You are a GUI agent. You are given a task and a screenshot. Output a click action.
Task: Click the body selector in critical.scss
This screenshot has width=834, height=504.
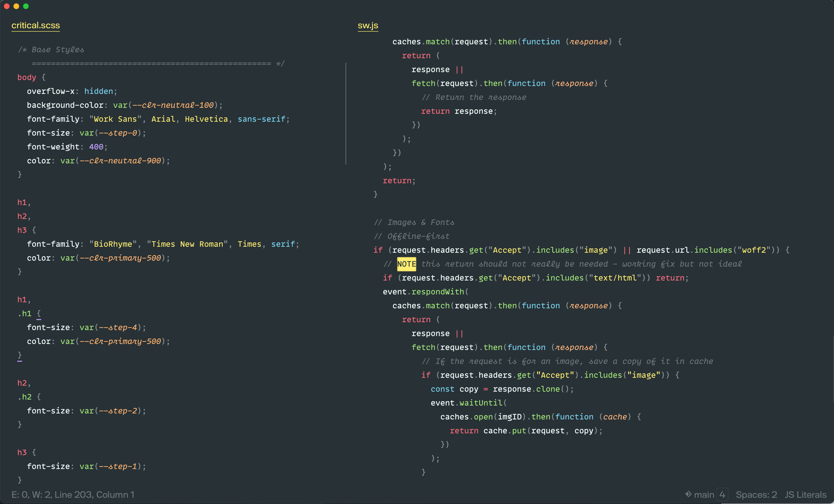click(x=27, y=77)
